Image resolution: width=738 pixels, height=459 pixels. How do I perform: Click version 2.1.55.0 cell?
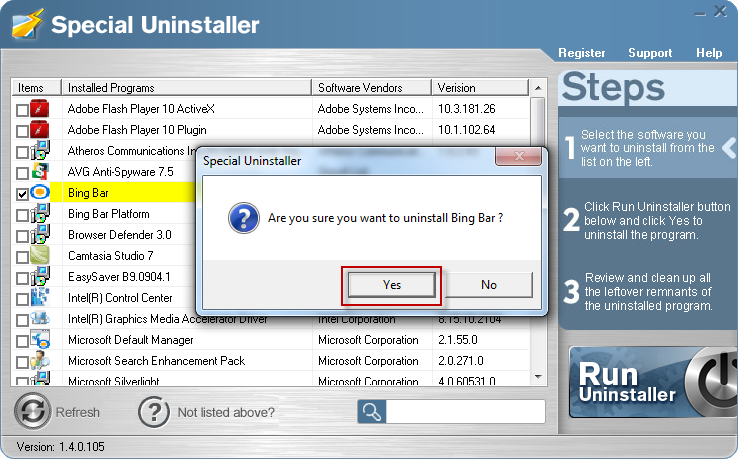point(481,339)
